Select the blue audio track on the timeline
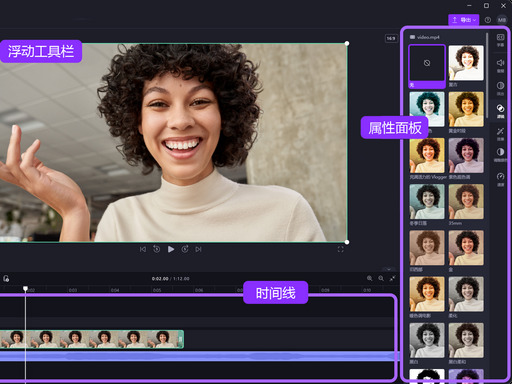Image resolution: width=512 pixels, height=384 pixels. [199, 356]
